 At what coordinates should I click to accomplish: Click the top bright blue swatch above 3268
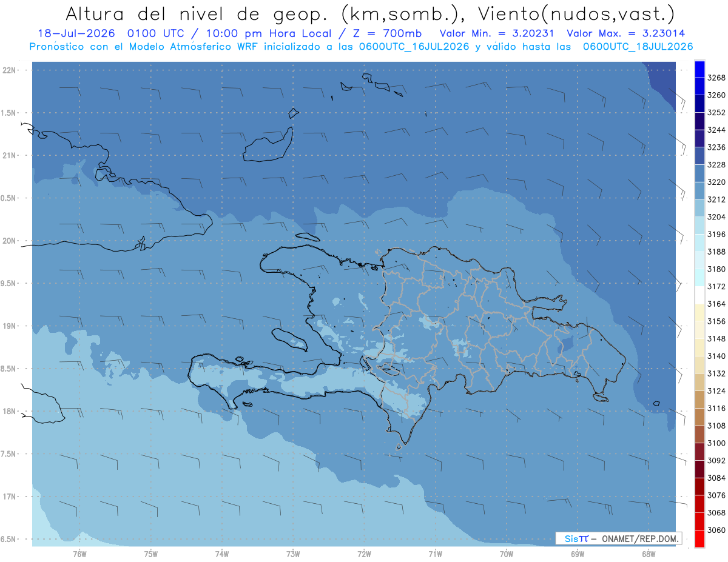(x=699, y=70)
